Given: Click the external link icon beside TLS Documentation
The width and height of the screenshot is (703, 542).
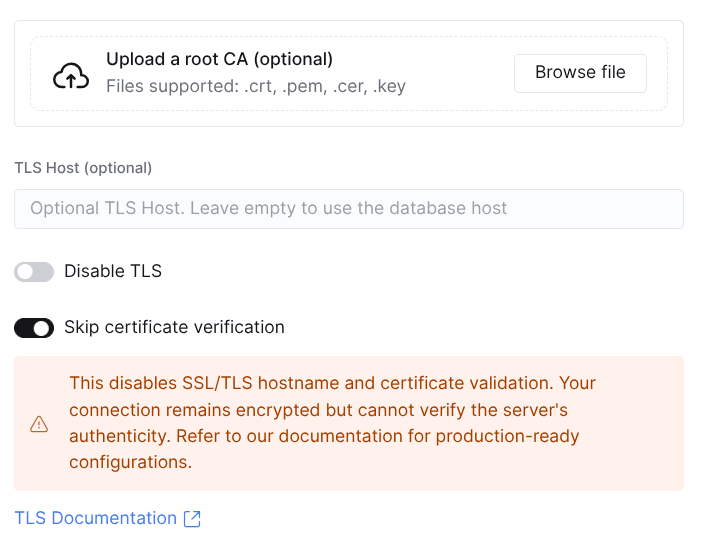Looking at the screenshot, I should pos(192,519).
